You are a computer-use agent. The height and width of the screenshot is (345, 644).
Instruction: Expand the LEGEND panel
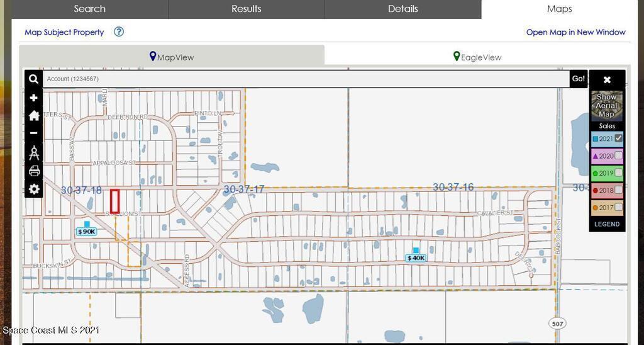[607, 224]
